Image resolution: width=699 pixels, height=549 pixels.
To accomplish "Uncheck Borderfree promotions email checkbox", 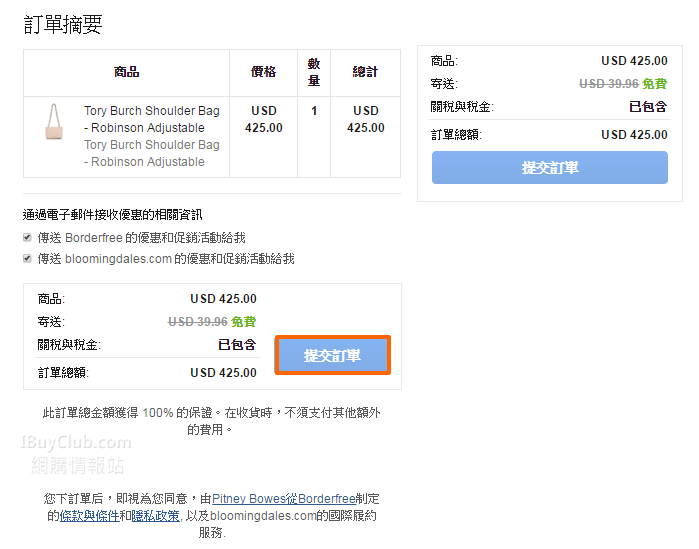I will [27, 238].
